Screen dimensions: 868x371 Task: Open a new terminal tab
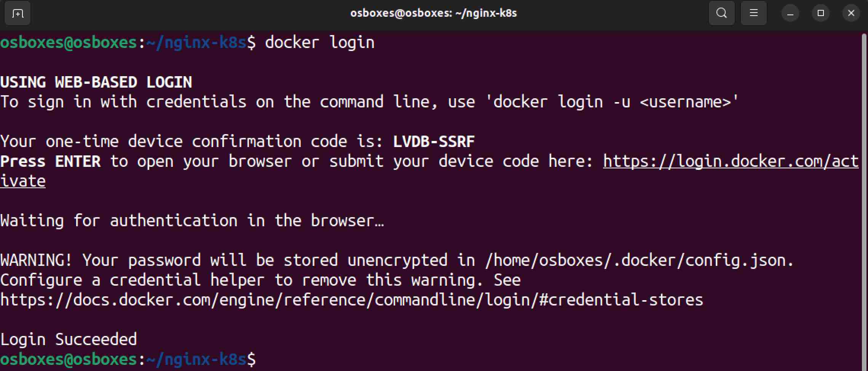coord(18,13)
